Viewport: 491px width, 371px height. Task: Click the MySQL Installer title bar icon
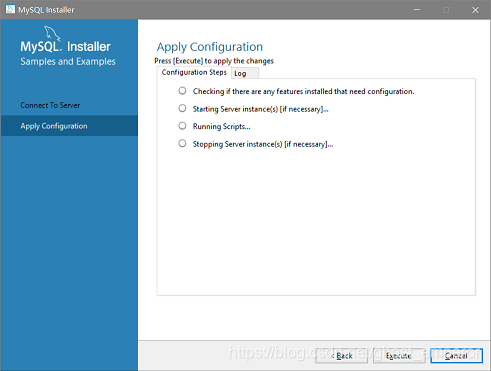coord(10,9)
